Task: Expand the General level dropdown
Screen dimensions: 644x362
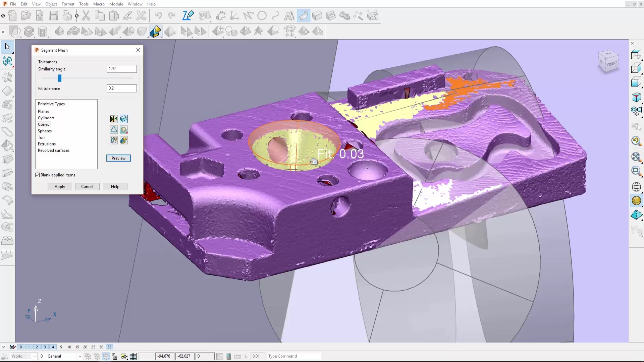Action: [x=79, y=356]
